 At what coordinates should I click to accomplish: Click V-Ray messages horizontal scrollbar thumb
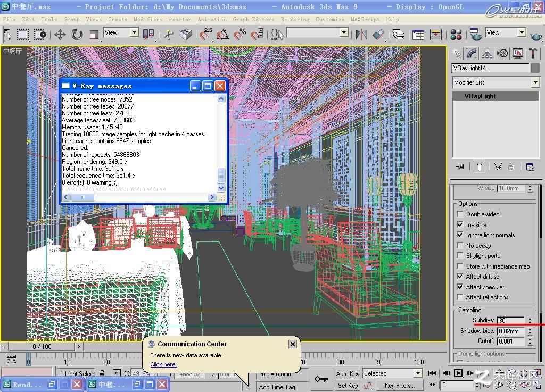82,197
